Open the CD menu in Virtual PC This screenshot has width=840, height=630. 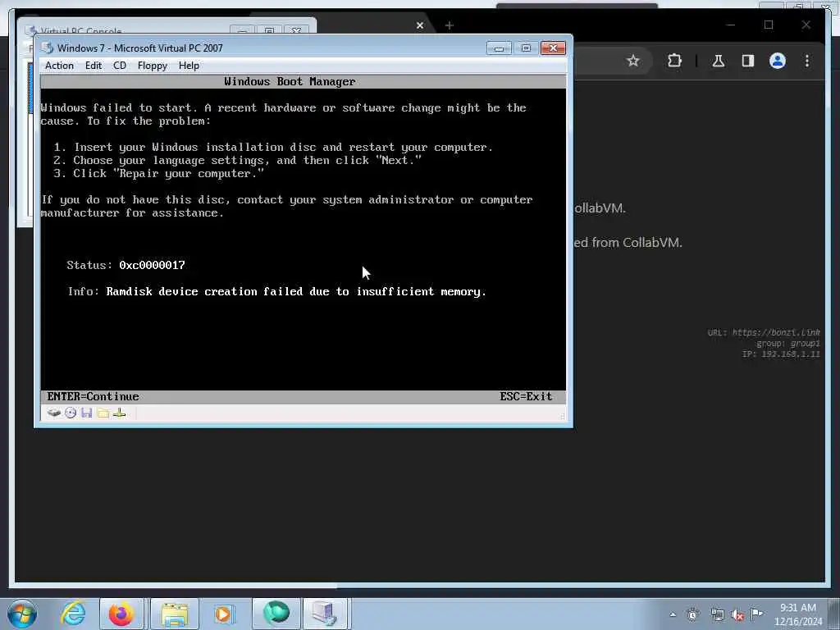tap(120, 66)
